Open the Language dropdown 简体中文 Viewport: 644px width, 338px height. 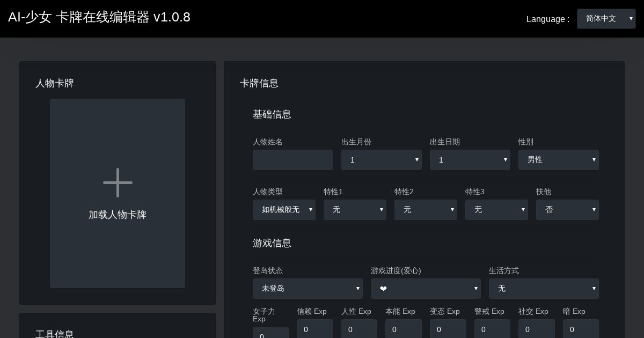coord(606,19)
